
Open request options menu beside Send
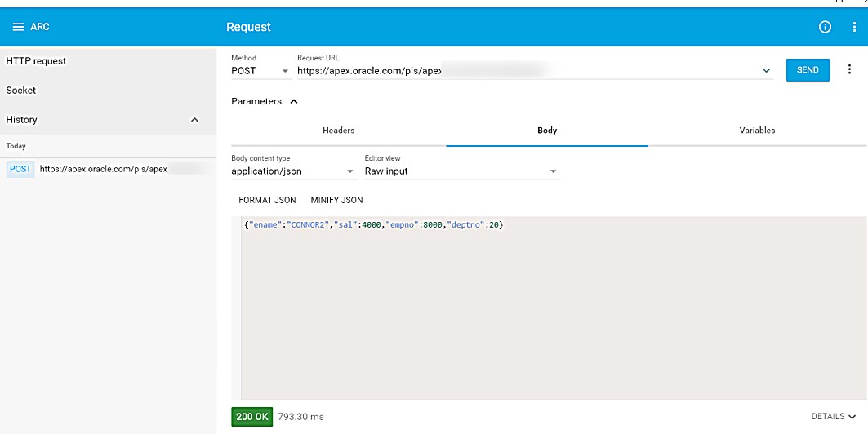tap(850, 70)
